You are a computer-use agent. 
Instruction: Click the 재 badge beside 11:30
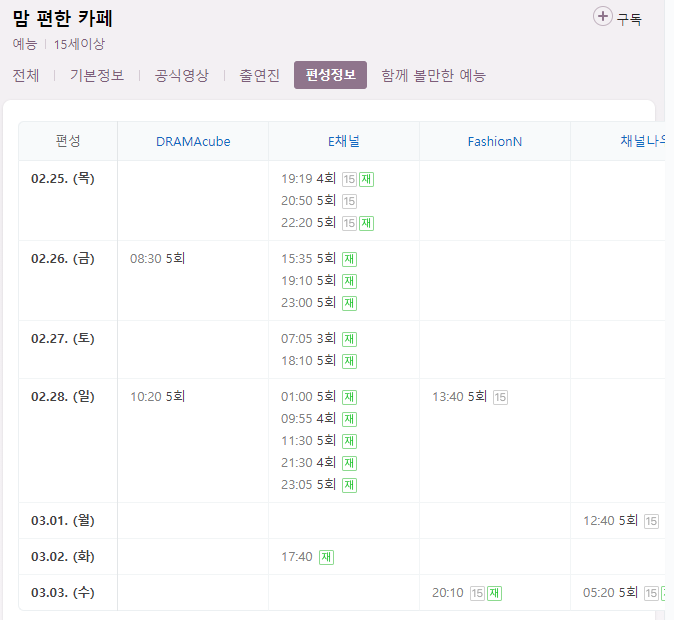pyautogui.click(x=349, y=441)
